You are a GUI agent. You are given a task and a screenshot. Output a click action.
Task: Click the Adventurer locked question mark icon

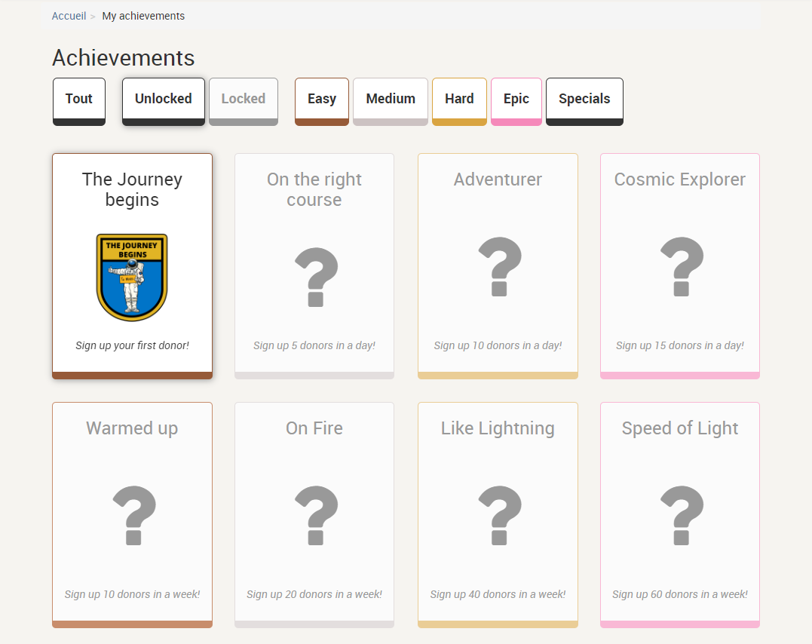(x=500, y=267)
